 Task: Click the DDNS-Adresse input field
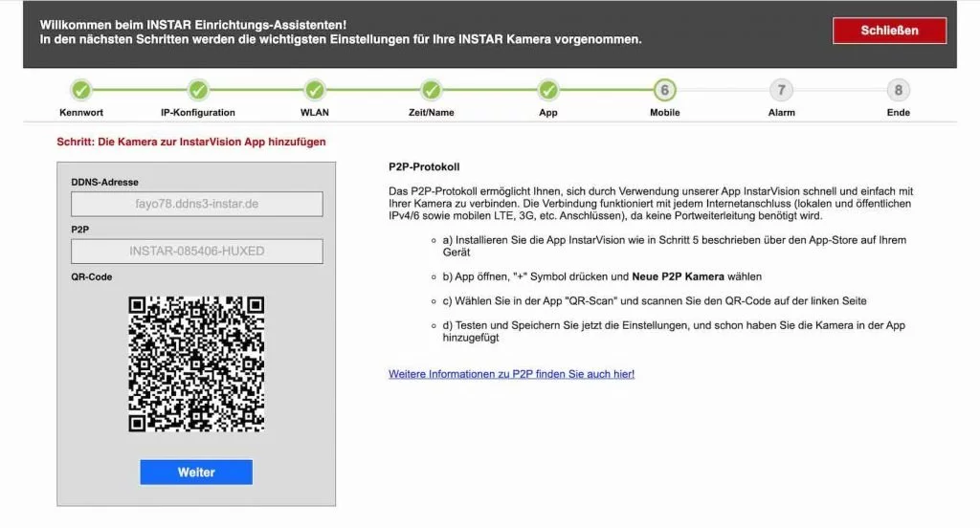pos(197,204)
